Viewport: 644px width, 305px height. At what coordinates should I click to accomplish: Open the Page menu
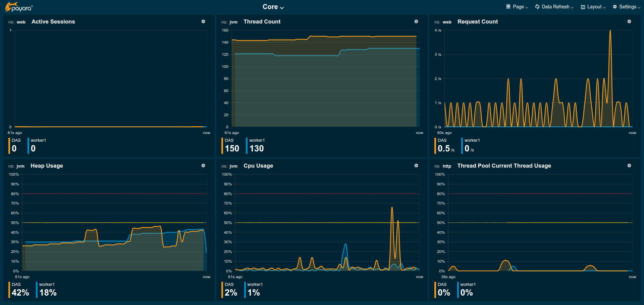[517, 7]
